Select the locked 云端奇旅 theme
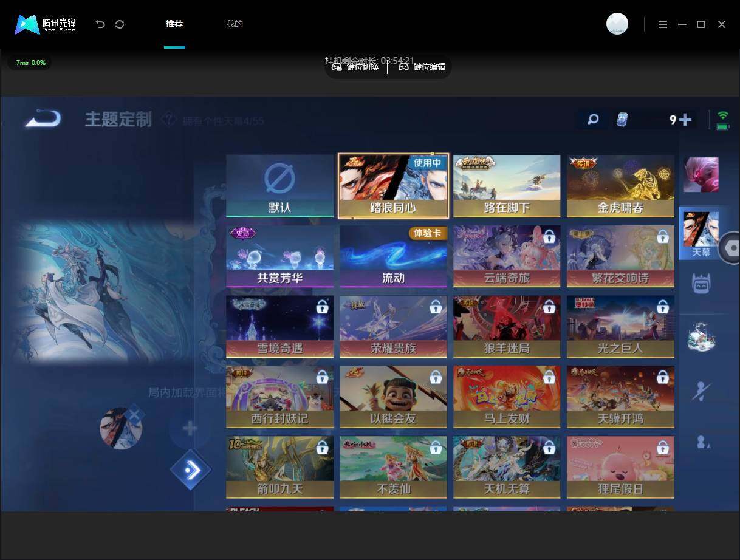 [x=507, y=256]
